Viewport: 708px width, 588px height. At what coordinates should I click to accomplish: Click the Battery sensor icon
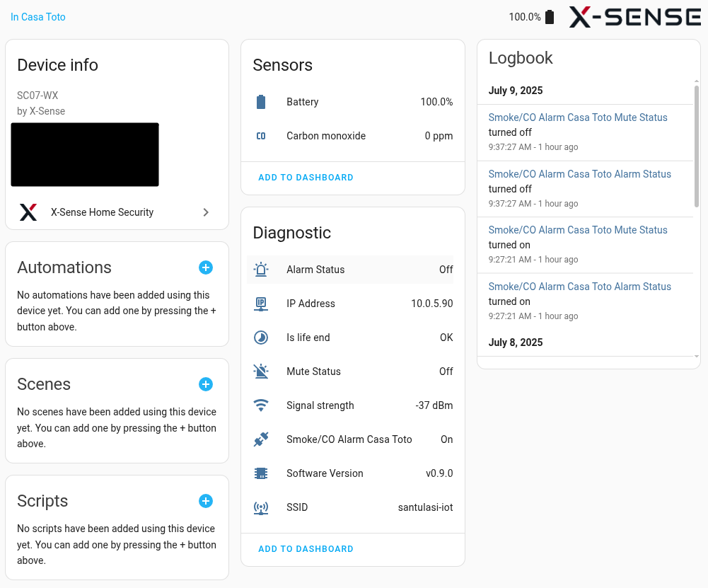click(261, 102)
